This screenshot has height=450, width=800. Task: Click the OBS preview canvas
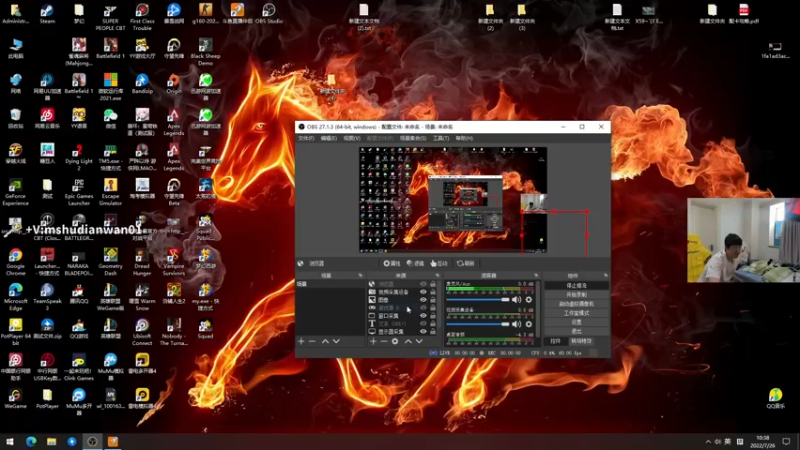click(453, 199)
